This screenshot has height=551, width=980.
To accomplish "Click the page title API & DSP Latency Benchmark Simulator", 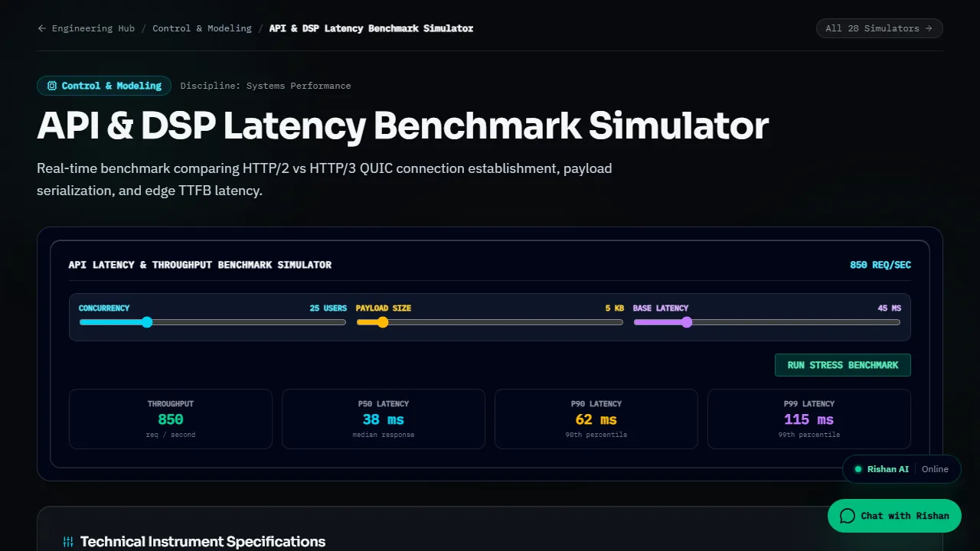I will coord(403,126).
